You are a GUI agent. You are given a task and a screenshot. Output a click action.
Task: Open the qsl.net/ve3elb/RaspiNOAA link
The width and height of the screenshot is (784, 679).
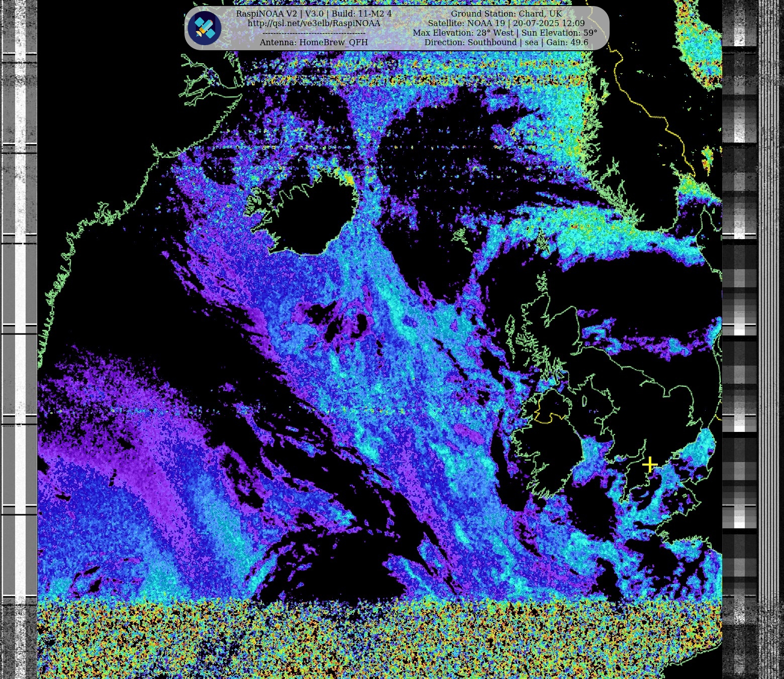(x=314, y=24)
